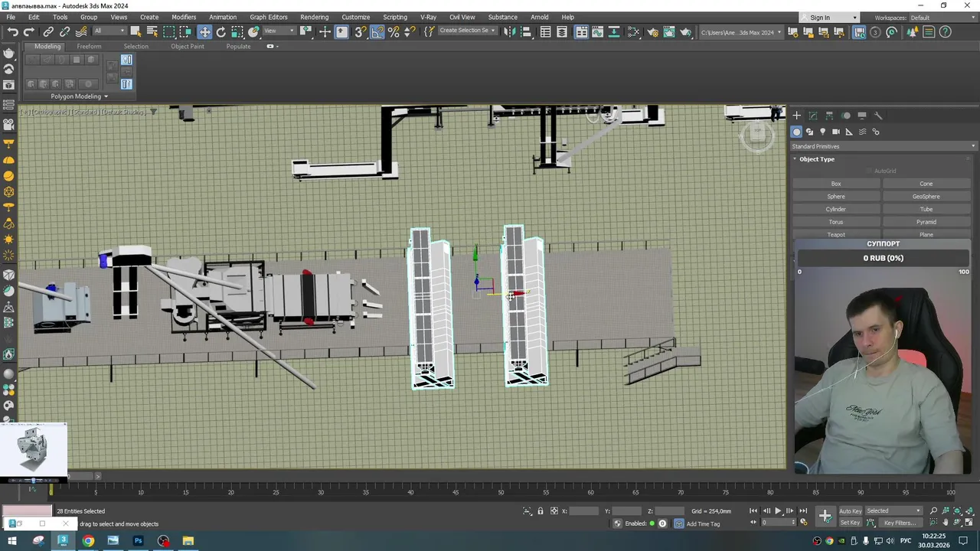980x551 pixels.
Task: Open the Curve Editor icon
Action: (x=598, y=31)
